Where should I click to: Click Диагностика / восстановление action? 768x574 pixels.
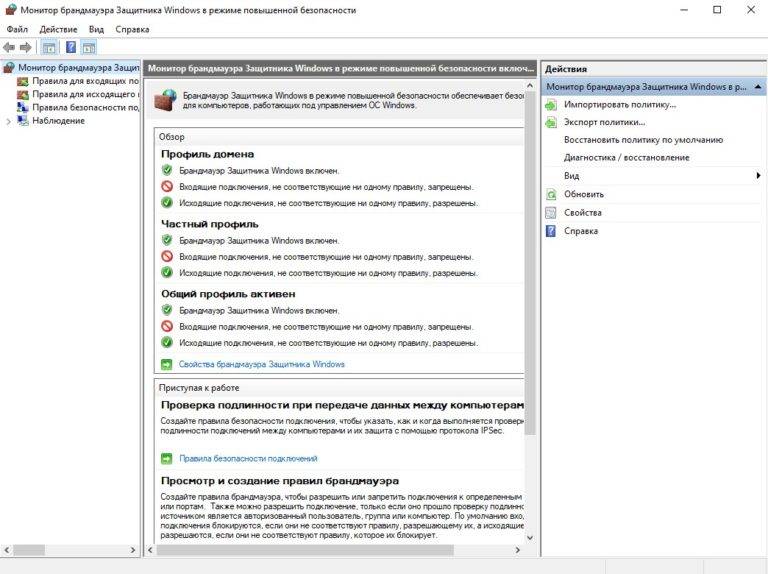click(626, 158)
